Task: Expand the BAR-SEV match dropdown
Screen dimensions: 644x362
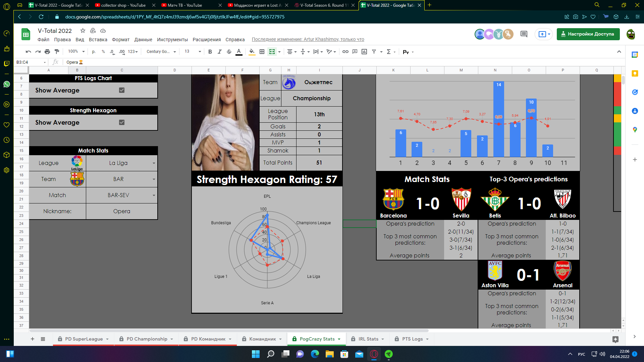Action: [154, 195]
